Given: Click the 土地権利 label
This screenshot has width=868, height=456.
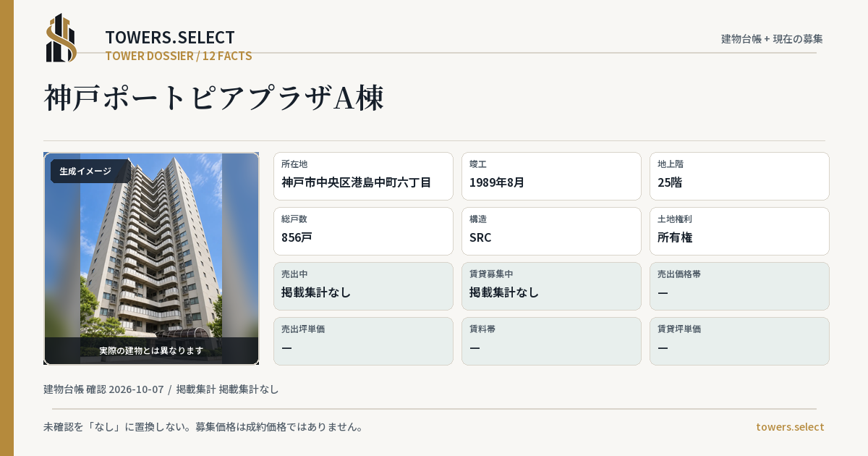Looking at the screenshot, I should pyautogui.click(x=675, y=219).
